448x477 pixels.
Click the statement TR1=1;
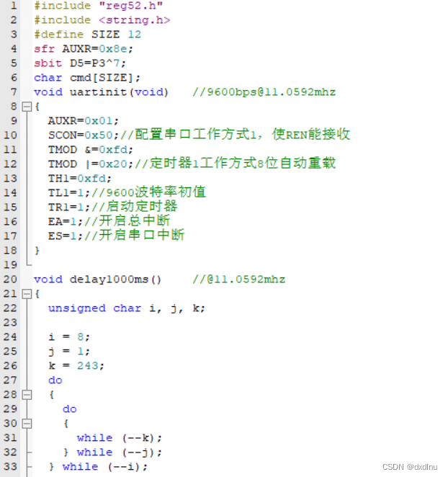[x=69, y=208]
